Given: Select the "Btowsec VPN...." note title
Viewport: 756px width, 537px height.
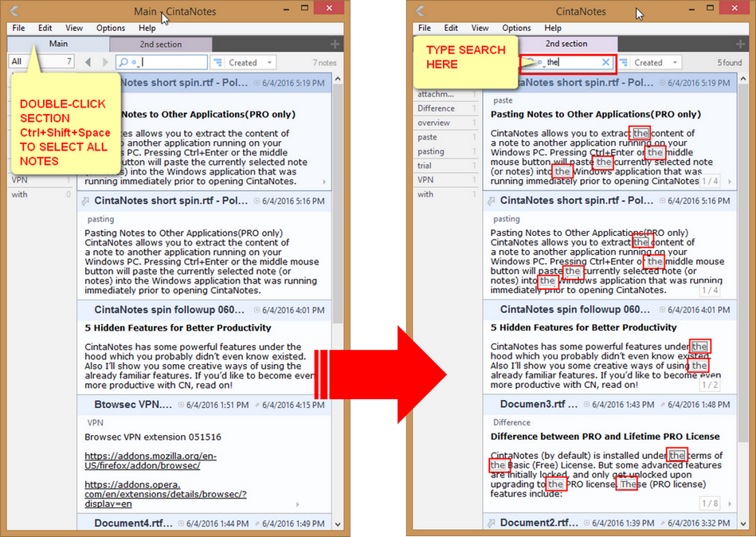Looking at the screenshot, I should (133, 405).
